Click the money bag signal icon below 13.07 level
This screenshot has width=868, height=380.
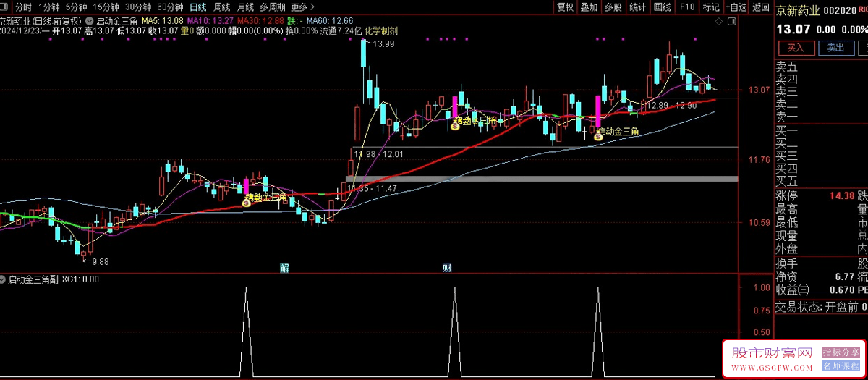point(455,126)
